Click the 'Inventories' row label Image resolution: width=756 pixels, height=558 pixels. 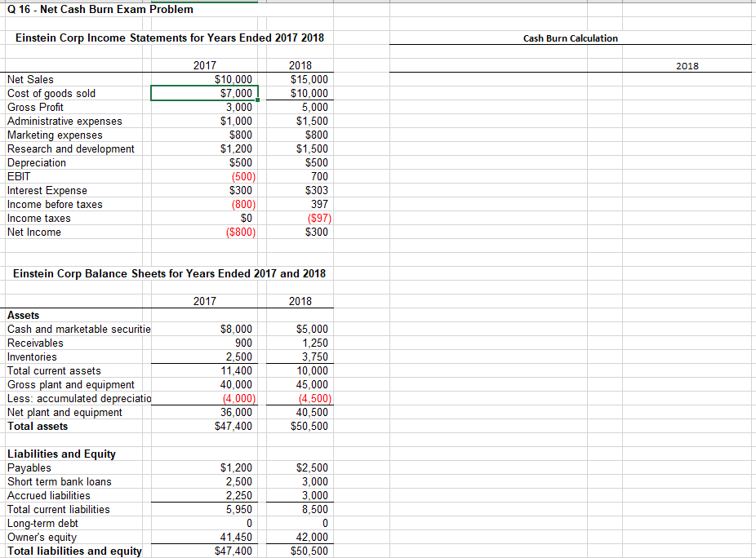coord(32,357)
